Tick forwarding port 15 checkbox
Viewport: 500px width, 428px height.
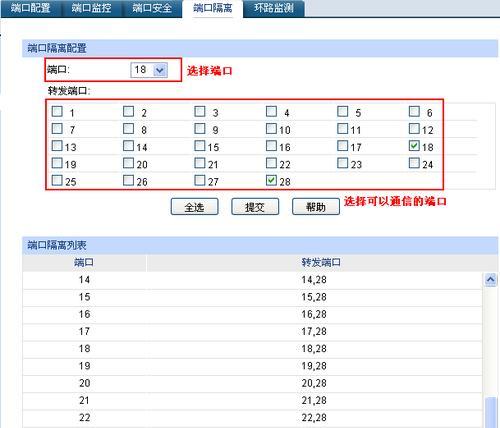200,146
